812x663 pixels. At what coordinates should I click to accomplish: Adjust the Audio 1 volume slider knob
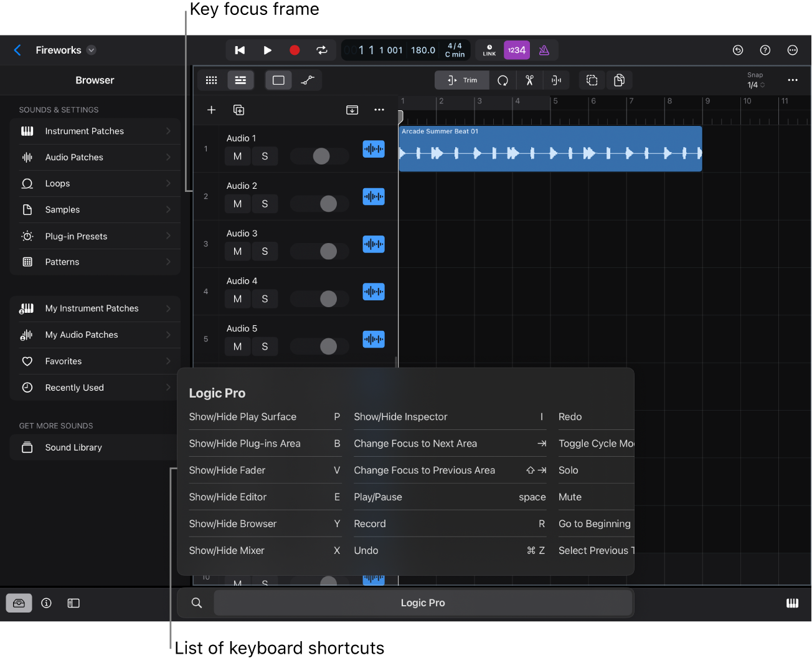pyautogui.click(x=321, y=156)
